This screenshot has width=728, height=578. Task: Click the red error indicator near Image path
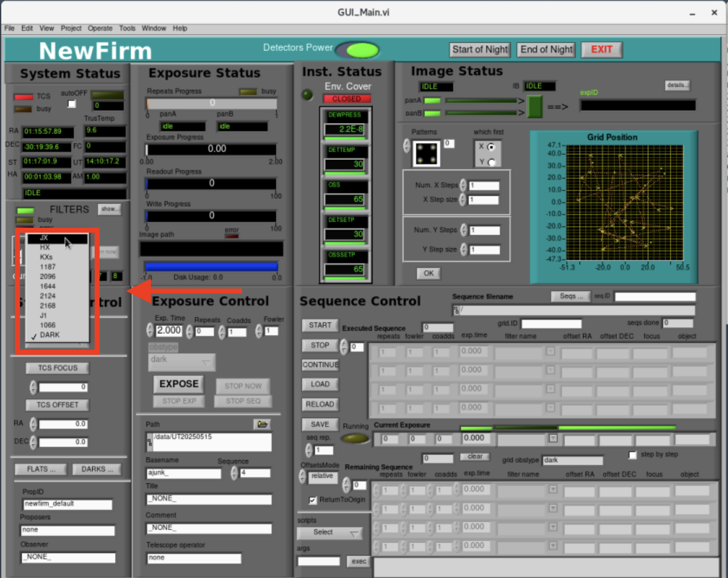tap(232, 236)
